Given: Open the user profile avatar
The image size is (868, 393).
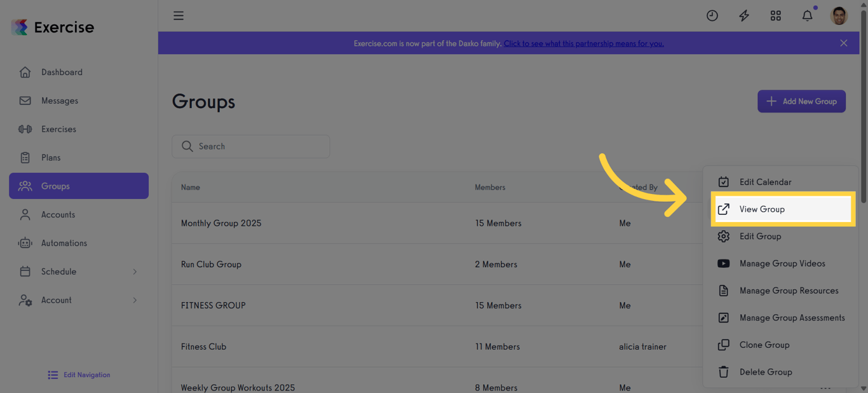Looking at the screenshot, I should coord(839,16).
